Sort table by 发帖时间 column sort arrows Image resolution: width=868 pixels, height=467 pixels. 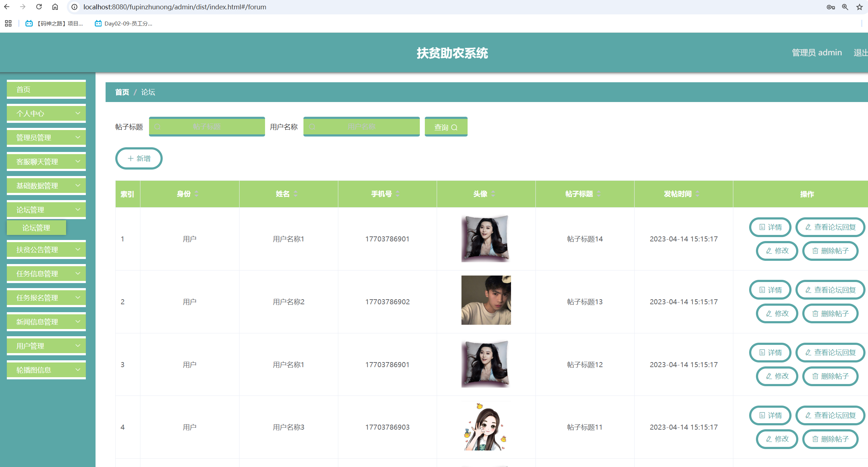click(697, 194)
